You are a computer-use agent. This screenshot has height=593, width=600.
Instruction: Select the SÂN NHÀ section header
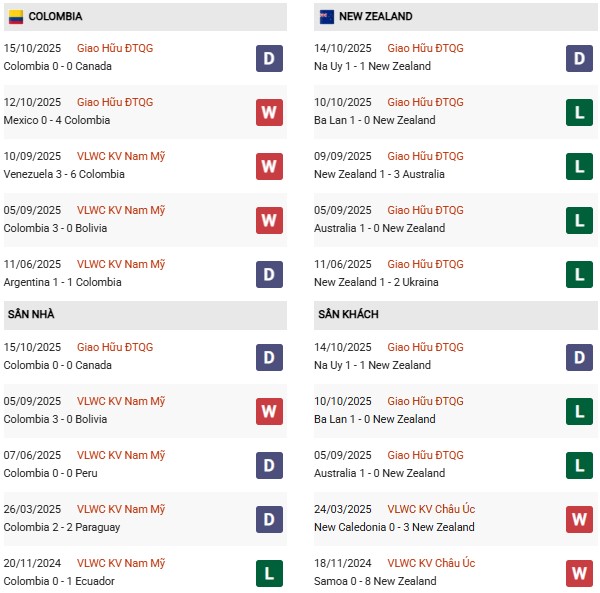pos(32,315)
